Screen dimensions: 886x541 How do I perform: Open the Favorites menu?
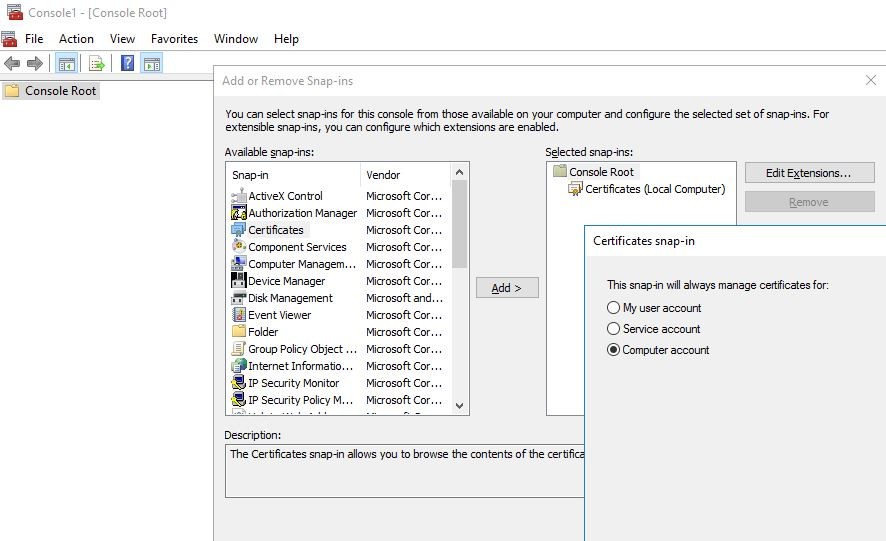(174, 39)
